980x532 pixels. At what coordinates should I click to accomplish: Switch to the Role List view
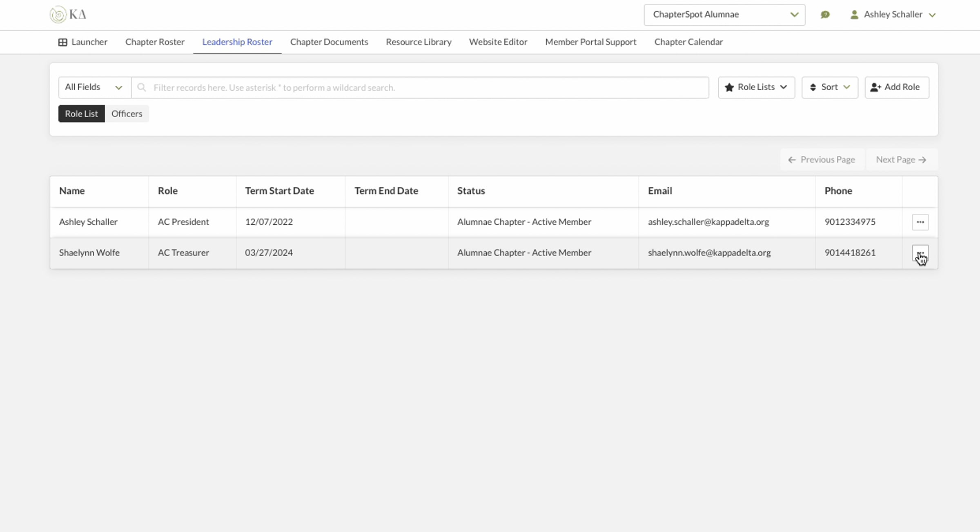[x=81, y=114]
